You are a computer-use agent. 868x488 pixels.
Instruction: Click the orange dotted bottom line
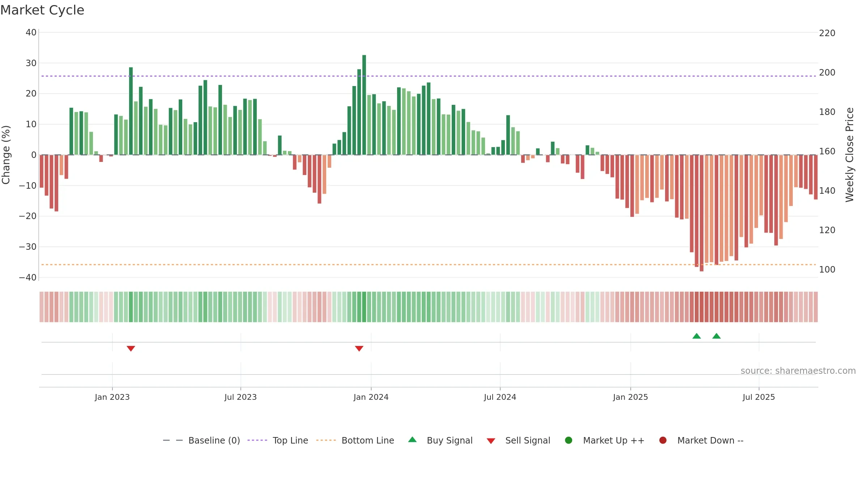(x=429, y=265)
